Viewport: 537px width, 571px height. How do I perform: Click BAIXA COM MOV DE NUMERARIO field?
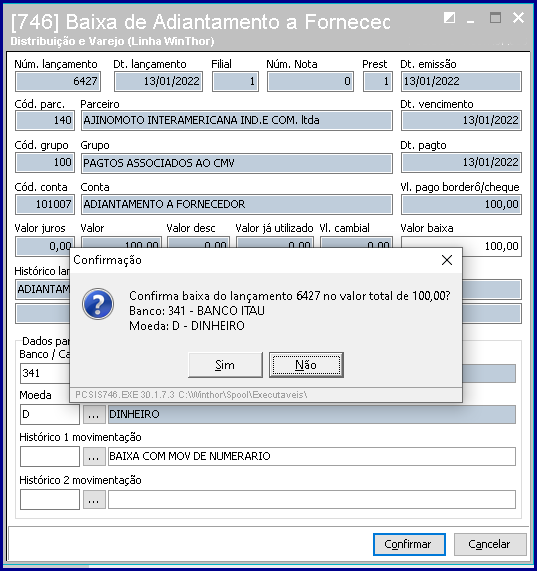click(x=312, y=456)
